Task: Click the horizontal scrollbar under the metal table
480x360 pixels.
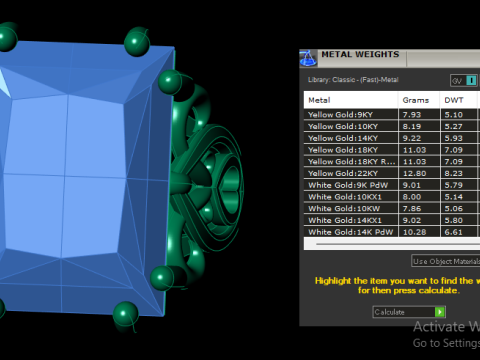Action: 398,244
